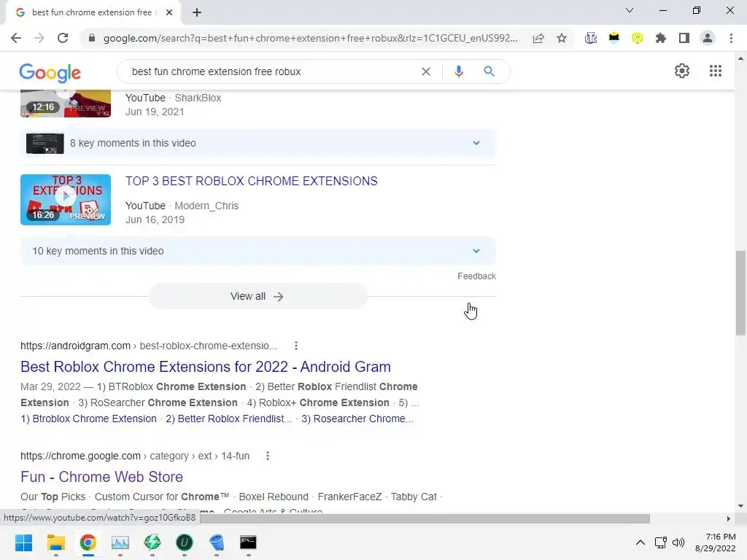View site information lock icon

pyautogui.click(x=92, y=38)
